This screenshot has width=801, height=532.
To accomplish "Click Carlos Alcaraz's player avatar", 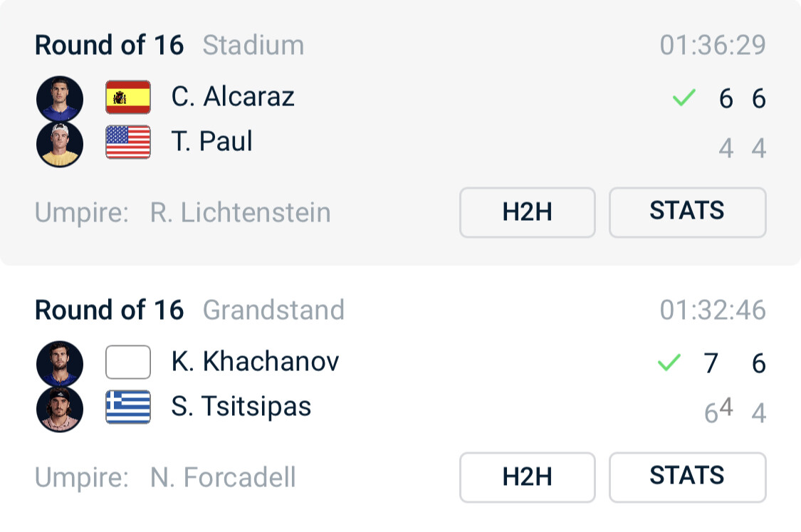I will [60, 98].
